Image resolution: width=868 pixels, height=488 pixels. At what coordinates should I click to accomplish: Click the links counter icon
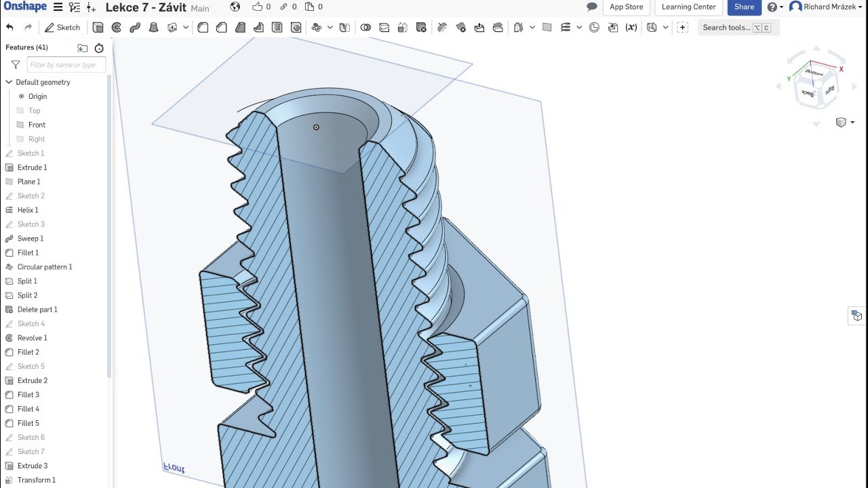[288, 7]
